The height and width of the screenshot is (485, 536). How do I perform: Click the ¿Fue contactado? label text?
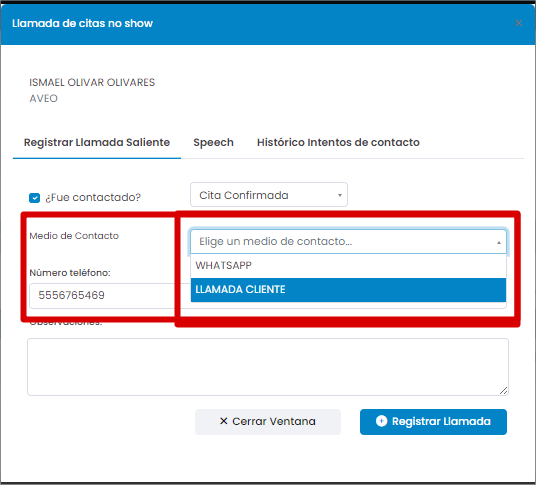click(x=93, y=197)
